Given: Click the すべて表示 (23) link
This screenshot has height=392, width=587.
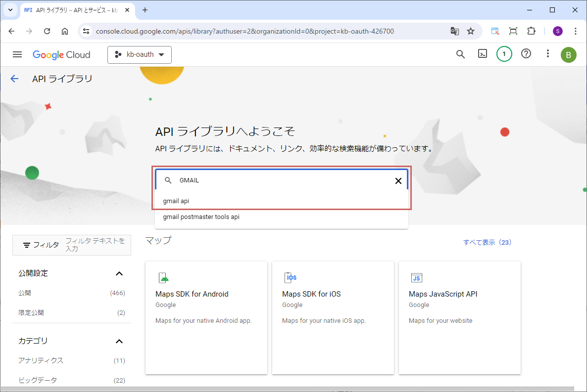Looking at the screenshot, I should [x=487, y=242].
